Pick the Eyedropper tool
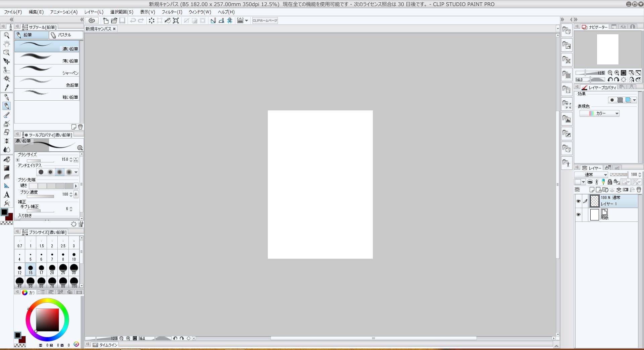Screen dimensions: 644x350 [6, 88]
